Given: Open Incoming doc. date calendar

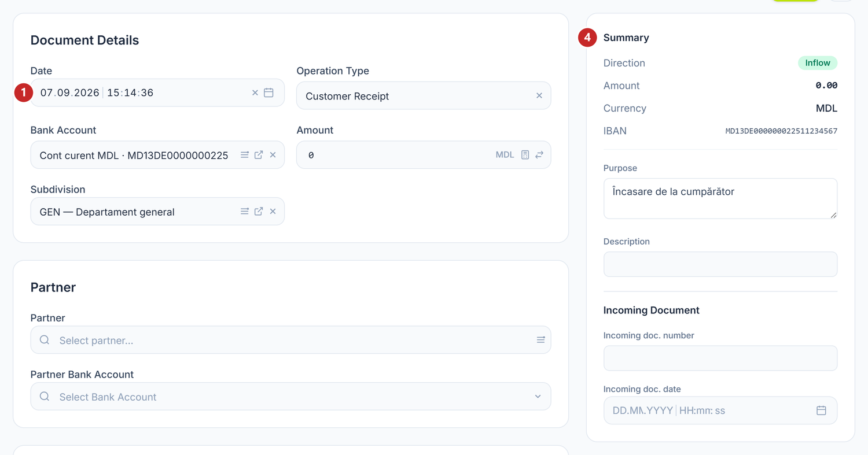Looking at the screenshot, I should tap(821, 410).
